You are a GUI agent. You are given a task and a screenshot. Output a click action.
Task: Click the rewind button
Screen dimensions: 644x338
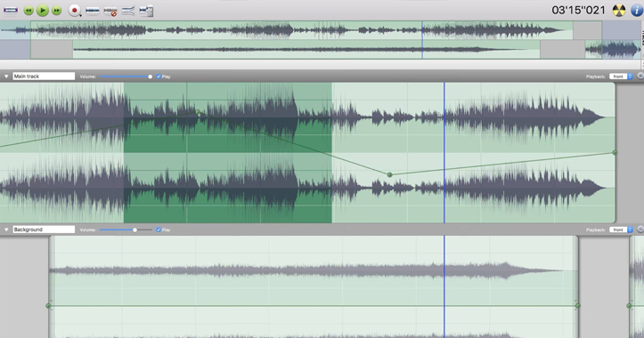[x=29, y=11]
